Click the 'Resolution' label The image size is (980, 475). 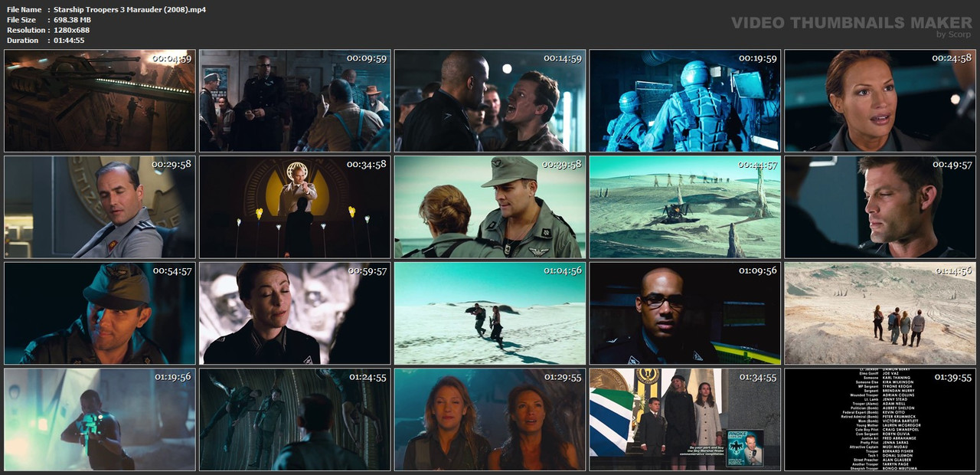[x=25, y=30]
